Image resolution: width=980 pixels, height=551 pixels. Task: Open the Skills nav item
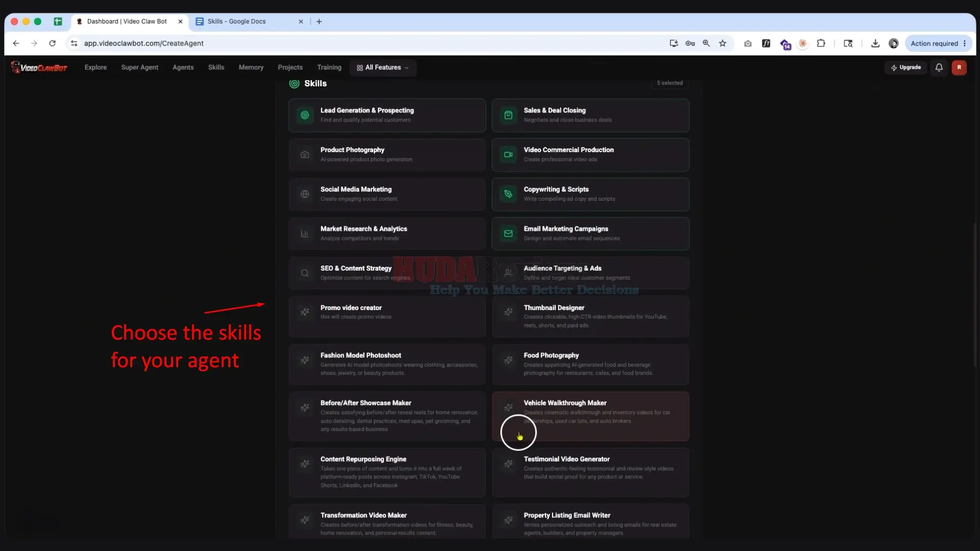216,67
